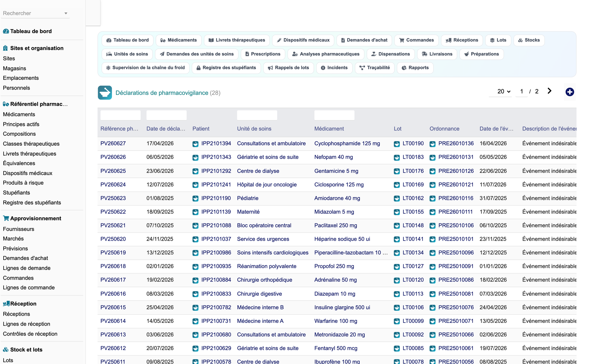Open prescription icon next to PRE25010106
Screen dimensions: 589x364
pos(433,226)
